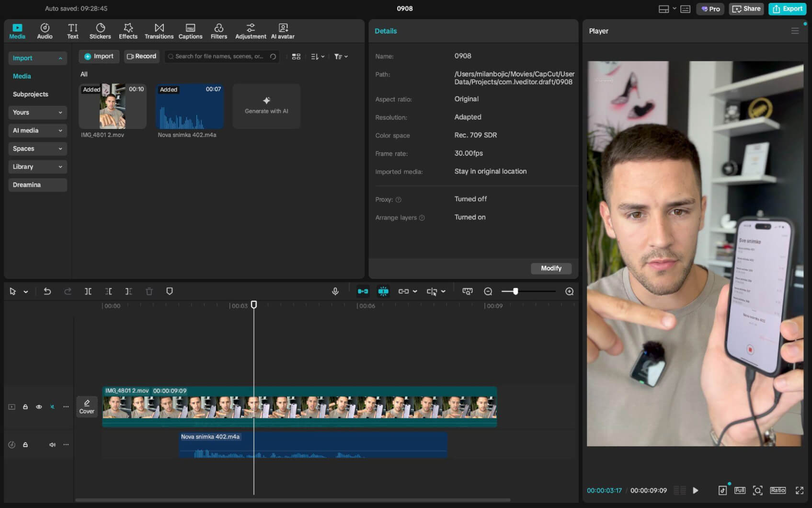The image size is (812, 508).
Task: Expand the AI media section
Action: 37,130
